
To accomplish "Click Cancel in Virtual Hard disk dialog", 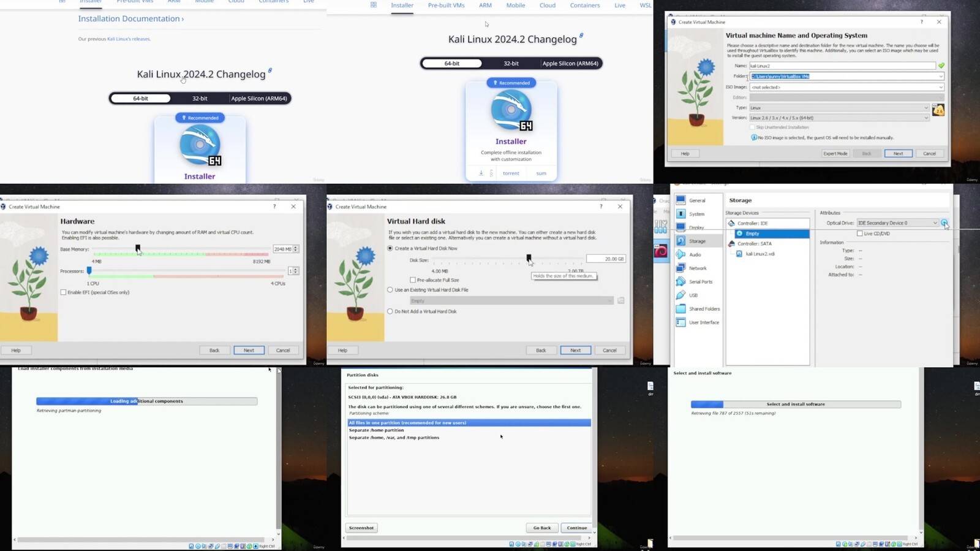I will click(609, 350).
